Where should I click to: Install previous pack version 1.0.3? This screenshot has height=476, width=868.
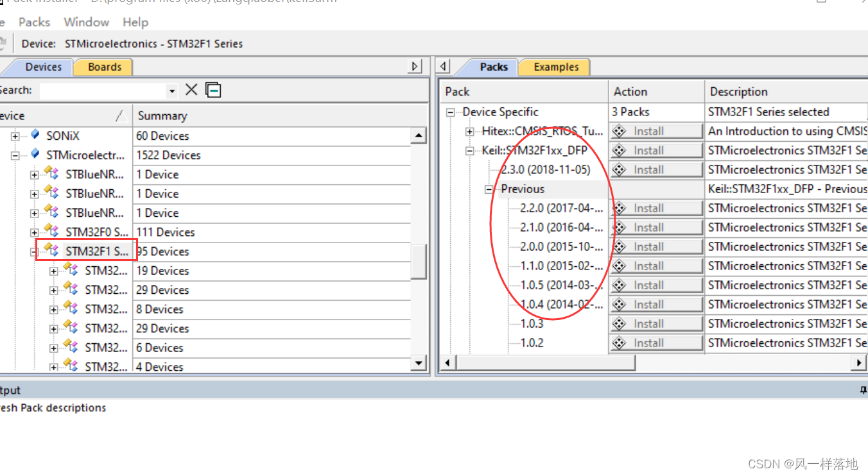pyautogui.click(x=656, y=323)
